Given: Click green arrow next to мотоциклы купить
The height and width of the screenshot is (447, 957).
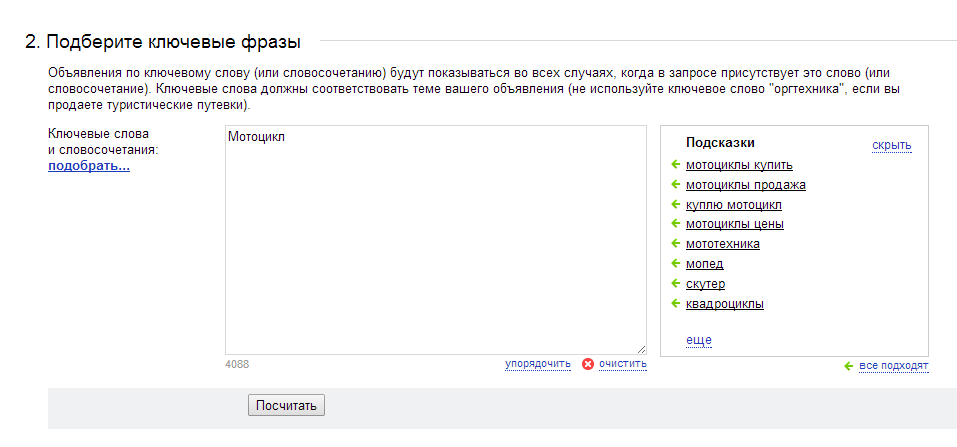Looking at the screenshot, I should (x=675, y=164).
